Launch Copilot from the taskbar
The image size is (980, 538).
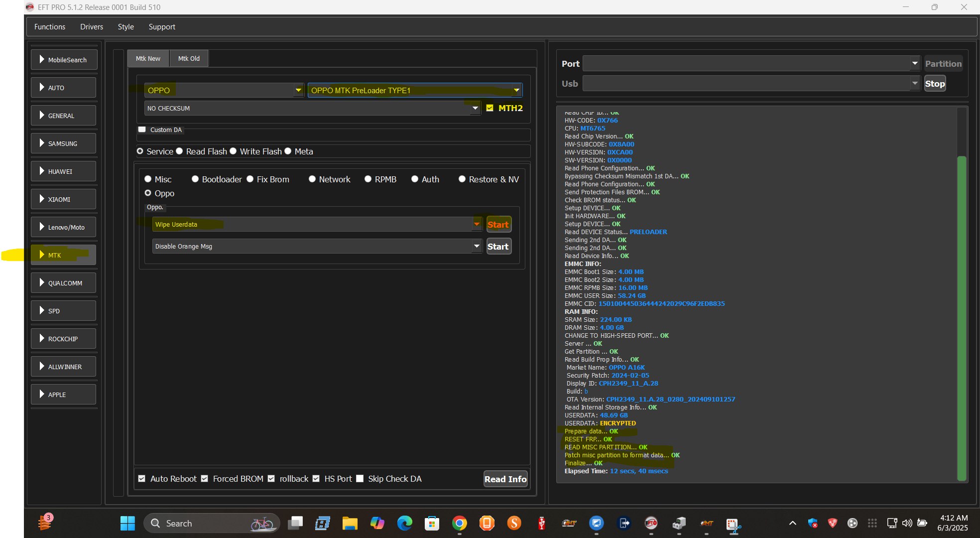point(377,523)
